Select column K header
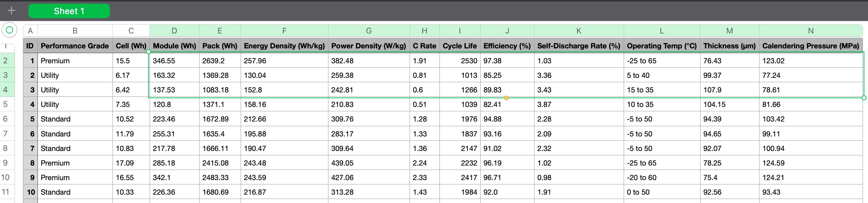Viewport: 868px width, 203px height. (x=579, y=31)
